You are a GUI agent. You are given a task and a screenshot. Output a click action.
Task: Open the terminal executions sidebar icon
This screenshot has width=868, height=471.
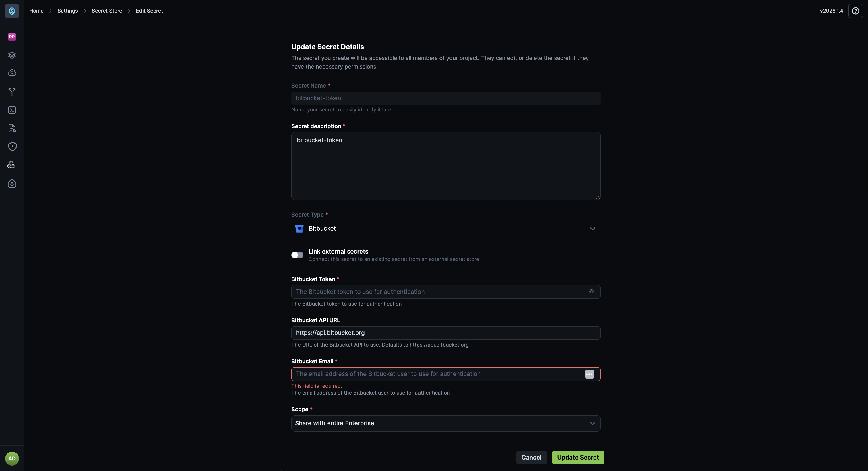click(x=12, y=110)
